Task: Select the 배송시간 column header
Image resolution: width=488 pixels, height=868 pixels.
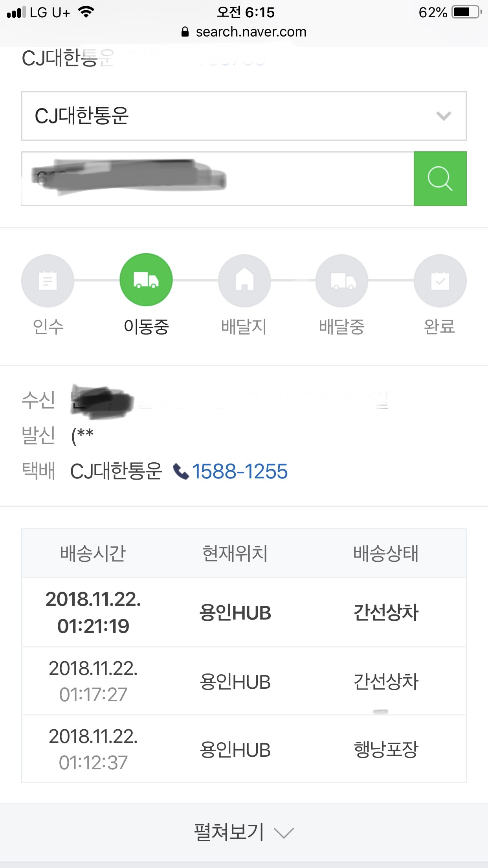Action: pyautogui.click(x=93, y=553)
